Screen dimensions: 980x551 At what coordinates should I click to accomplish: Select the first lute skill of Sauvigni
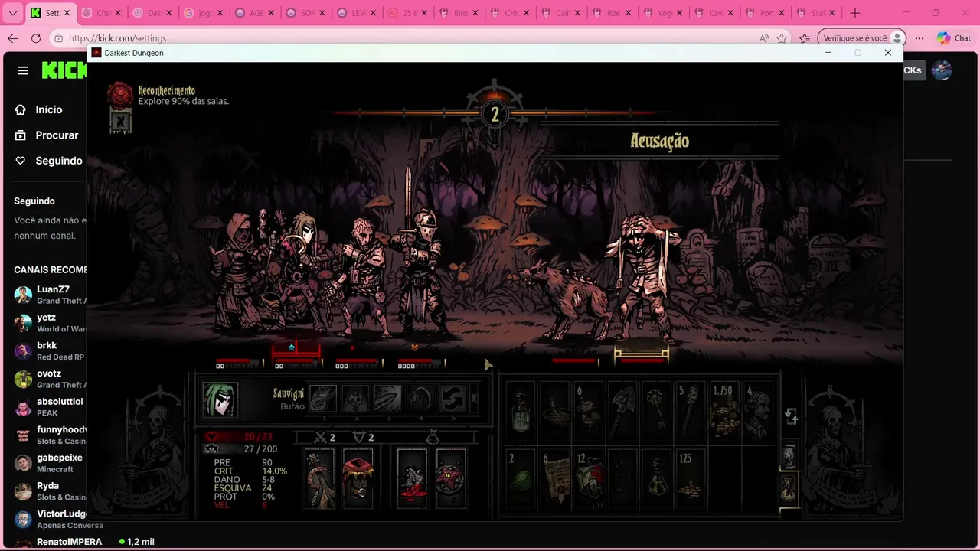323,399
